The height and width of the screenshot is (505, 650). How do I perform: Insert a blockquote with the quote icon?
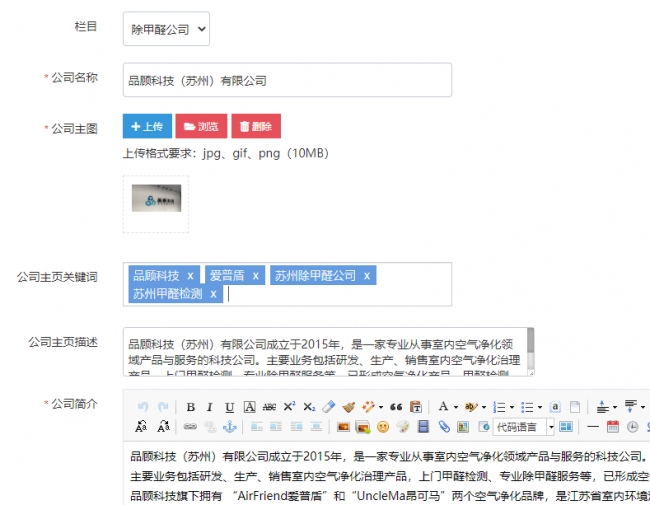[396, 407]
